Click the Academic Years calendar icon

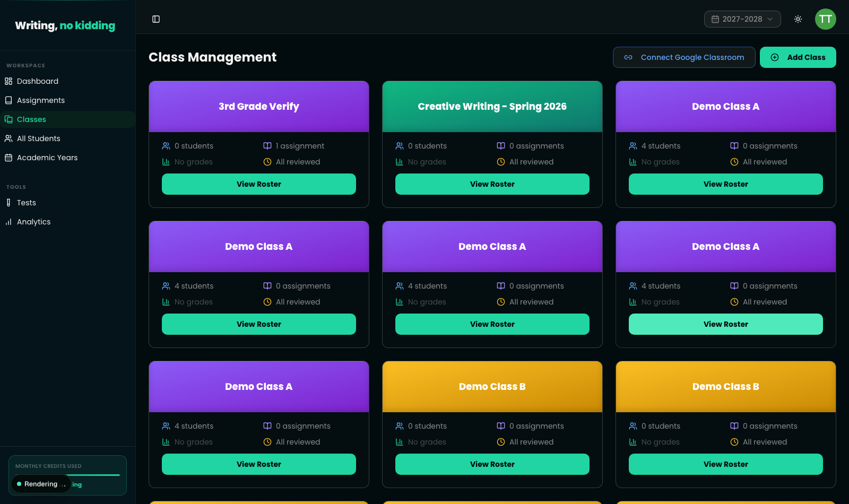pyautogui.click(x=8, y=158)
